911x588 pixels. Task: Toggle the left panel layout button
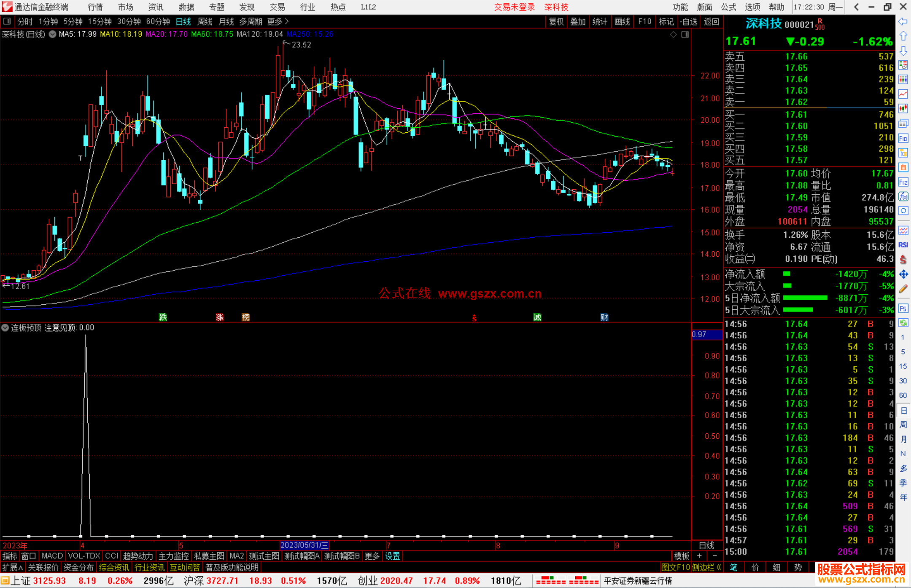(x=7, y=21)
